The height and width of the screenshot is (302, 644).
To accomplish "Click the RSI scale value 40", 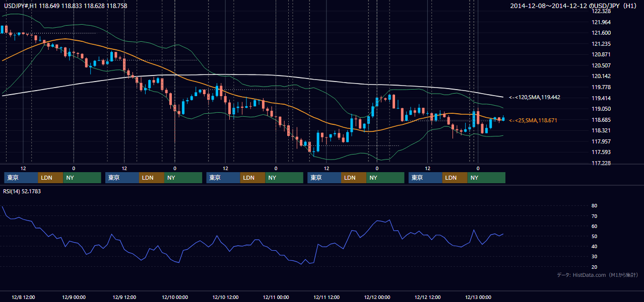I will 595,246.
